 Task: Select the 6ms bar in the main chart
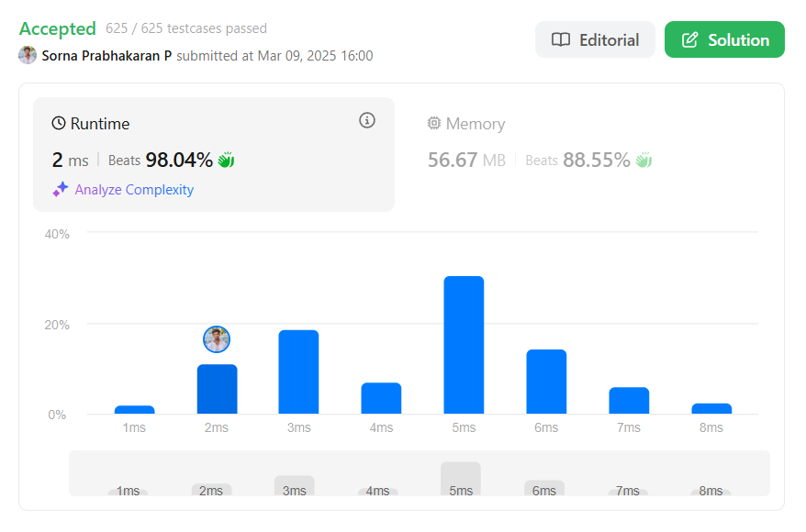pyautogui.click(x=546, y=382)
